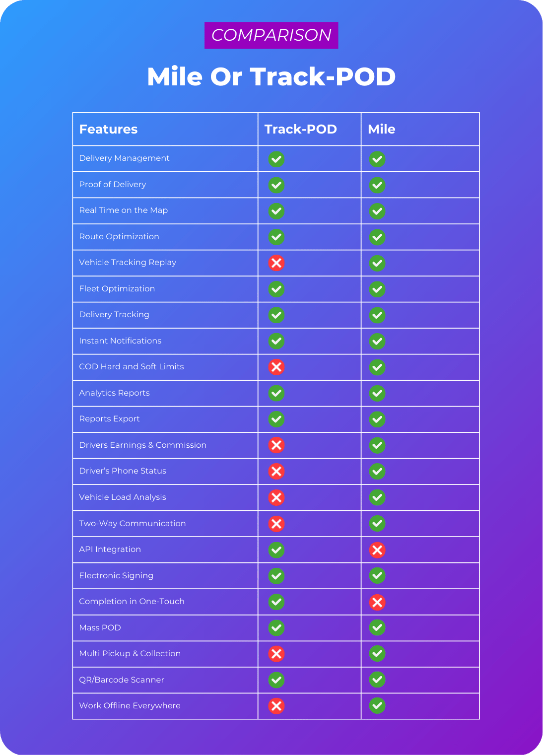Click Mile's red cross for Completion in One-Touch
The width and height of the screenshot is (543, 756).
point(377,602)
